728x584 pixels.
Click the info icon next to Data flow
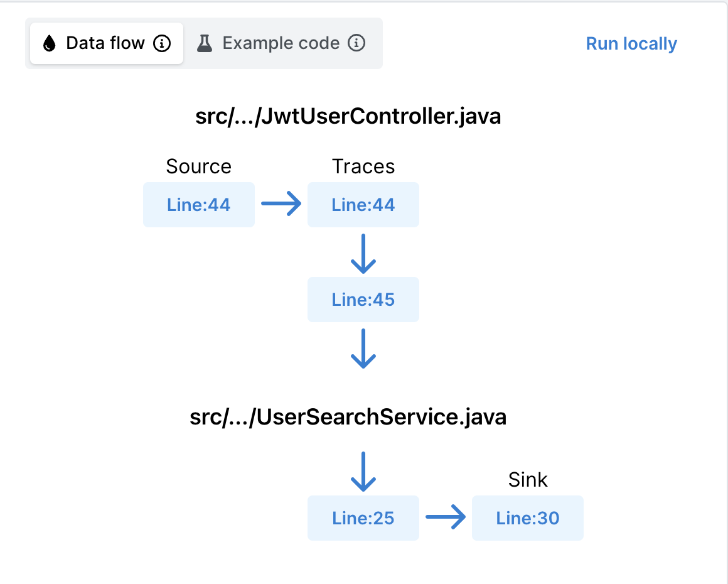pos(163,43)
